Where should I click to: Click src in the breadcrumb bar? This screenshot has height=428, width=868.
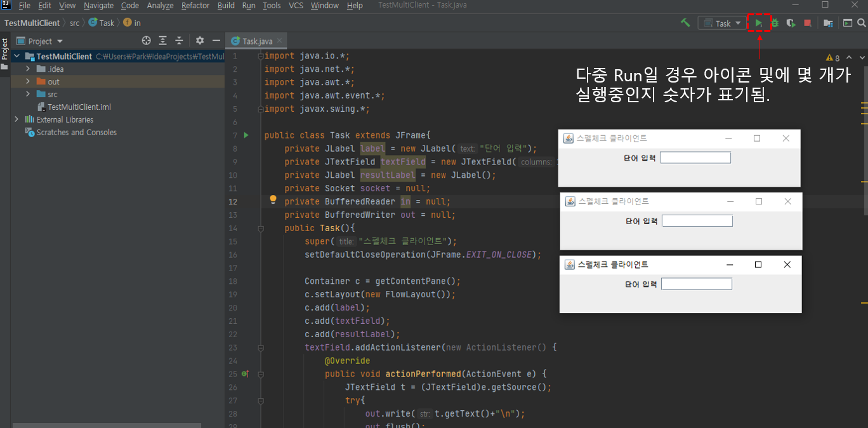(x=75, y=23)
